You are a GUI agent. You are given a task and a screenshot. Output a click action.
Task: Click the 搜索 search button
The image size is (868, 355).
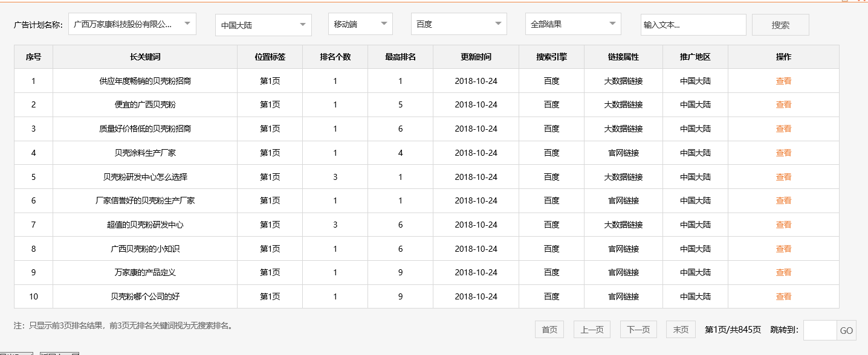coord(779,24)
